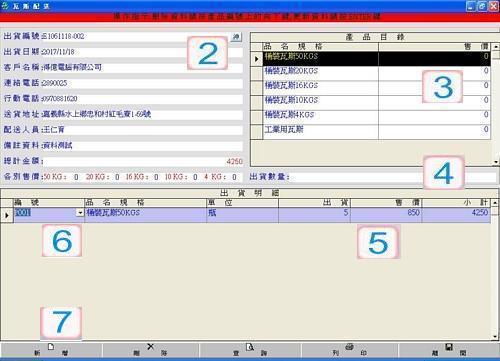Image resolution: width=500 pixels, height=361 pixels.
Task: Click the 桶裝瓦斯50KGS cell in 出貨明細
Action: click(145, 215)
